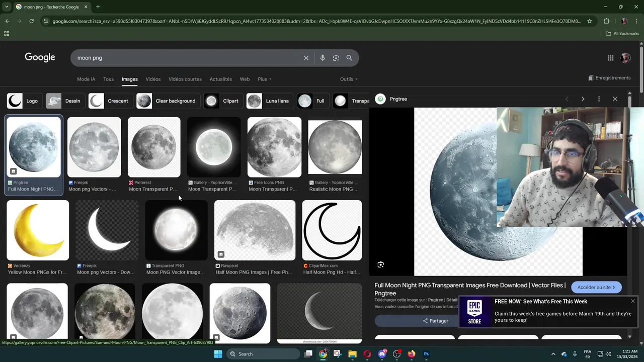This screenshot has width=644, height=362.
Task: Show next image in preview panel
Action: (x=583, y=99)
